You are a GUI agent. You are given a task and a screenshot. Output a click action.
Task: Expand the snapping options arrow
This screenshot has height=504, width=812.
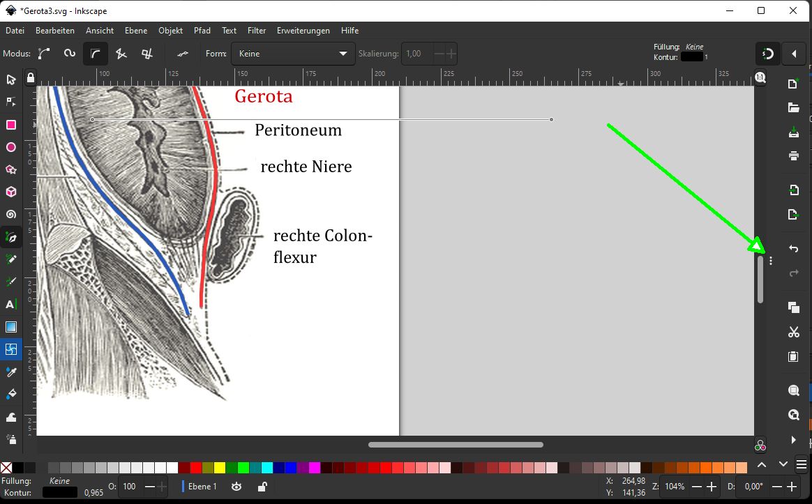tap(794, 53)
